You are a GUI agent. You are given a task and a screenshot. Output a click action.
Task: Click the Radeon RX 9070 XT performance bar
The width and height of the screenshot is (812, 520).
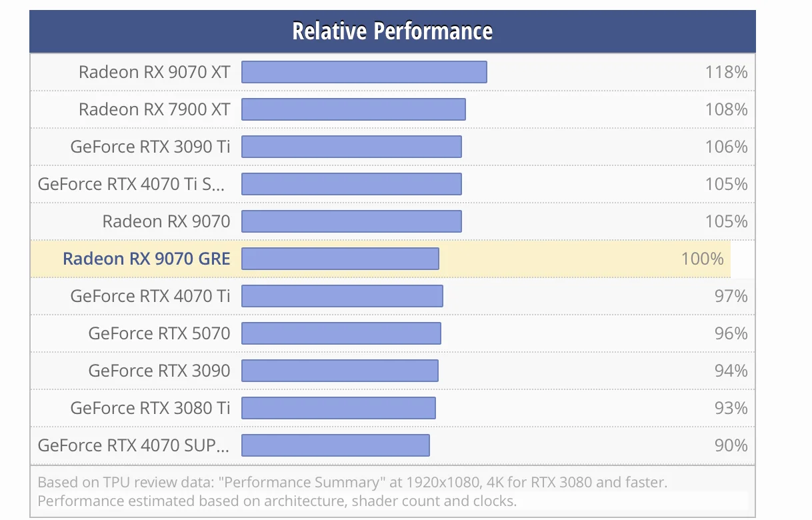(364, 72)
